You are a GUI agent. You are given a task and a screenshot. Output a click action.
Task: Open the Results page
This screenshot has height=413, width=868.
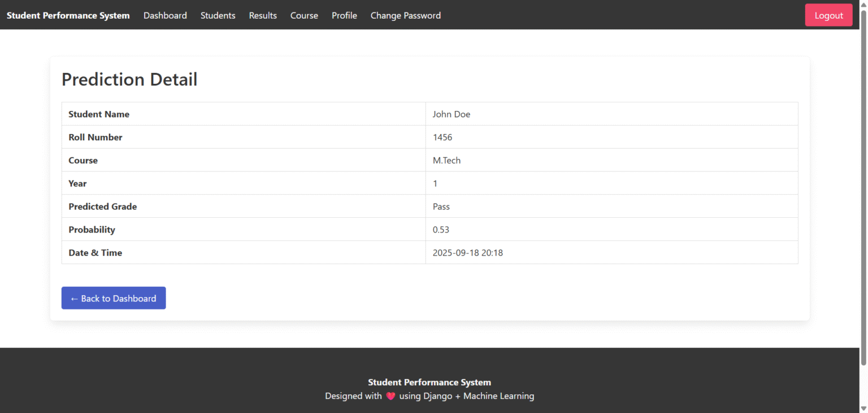tap(263, 15)
